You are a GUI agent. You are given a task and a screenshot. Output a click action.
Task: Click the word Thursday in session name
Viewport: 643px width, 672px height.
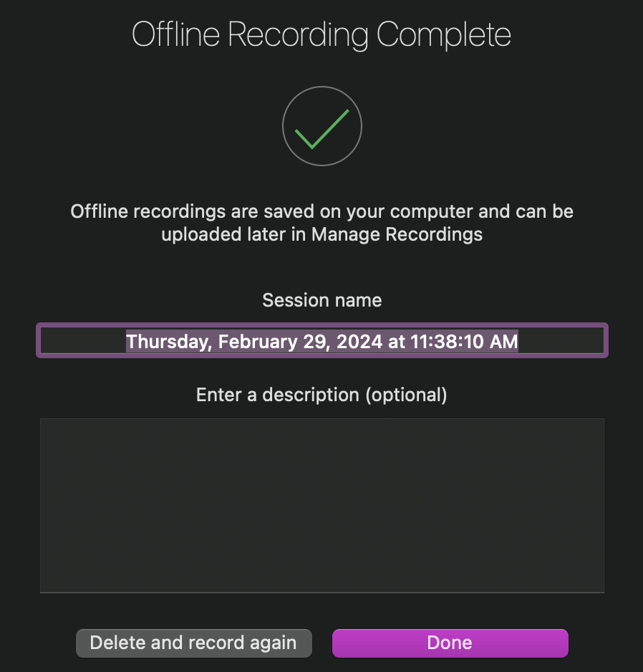[168, 341]
